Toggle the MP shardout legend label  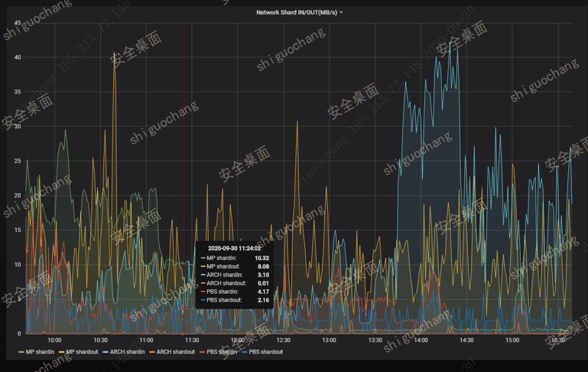point(82,352)
